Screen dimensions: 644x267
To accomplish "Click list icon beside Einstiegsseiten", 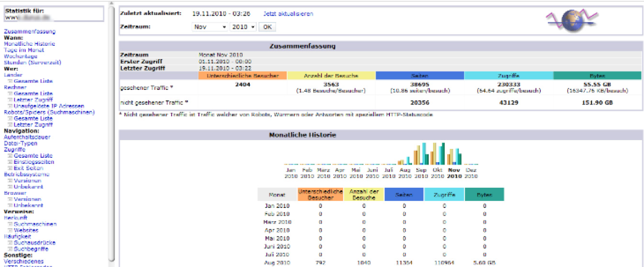I will [x=10, y=162].
